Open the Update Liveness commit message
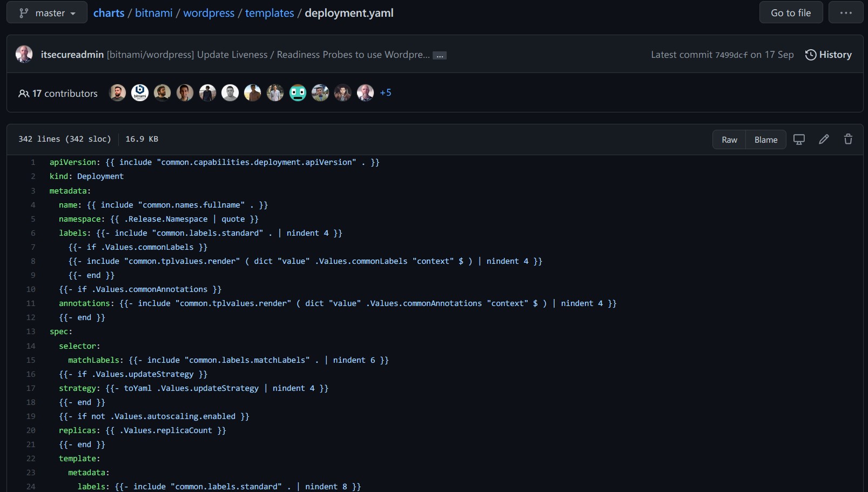 [x=268, y=55]
